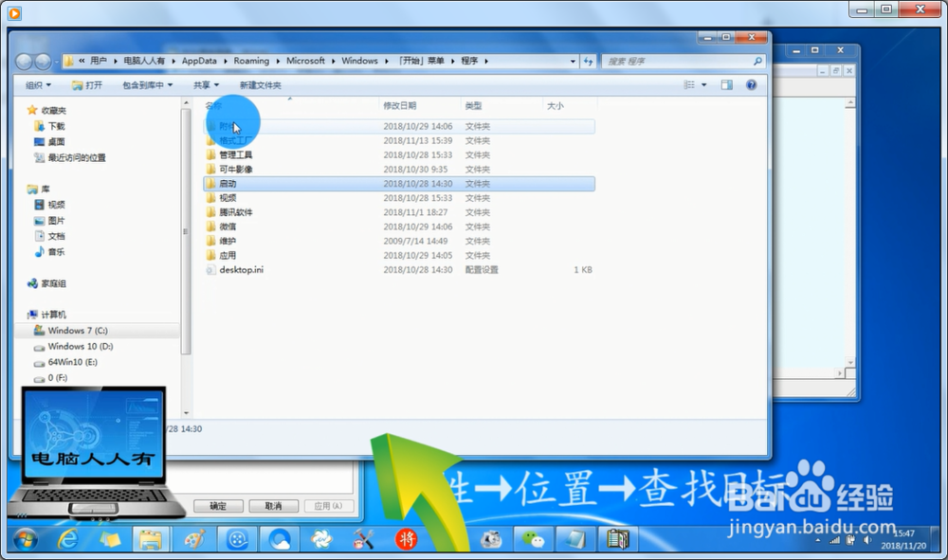Click Windows in the address path
The height and width of the screenshot is (560, 948).
point(359,61)
